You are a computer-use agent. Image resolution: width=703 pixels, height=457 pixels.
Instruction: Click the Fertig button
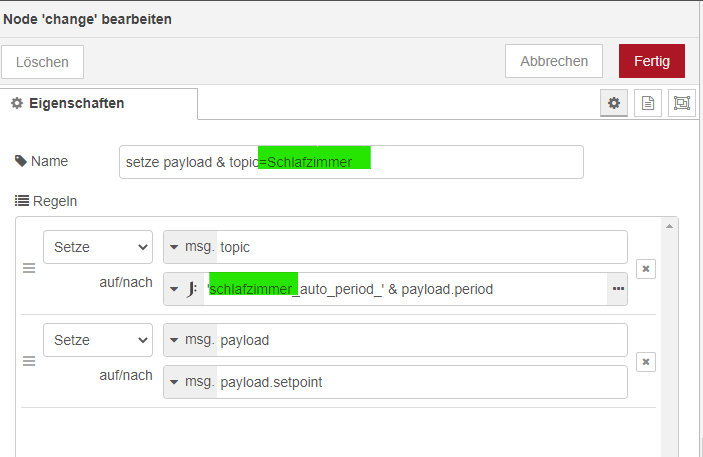coord(651,61)
